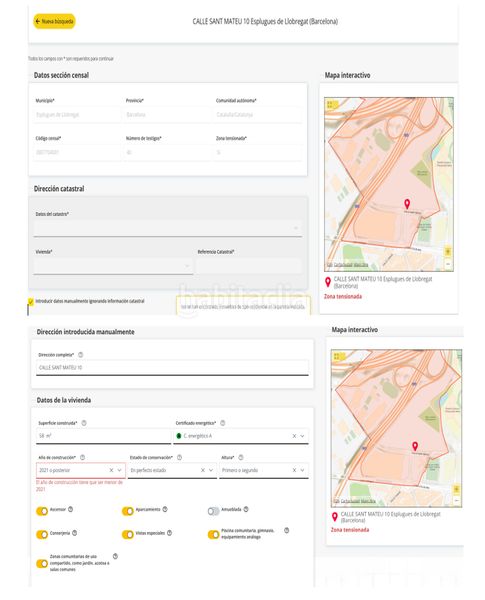Expand the Altura dropdown arrow
This screenshot has width=485, height=600.
coord(302,470)
